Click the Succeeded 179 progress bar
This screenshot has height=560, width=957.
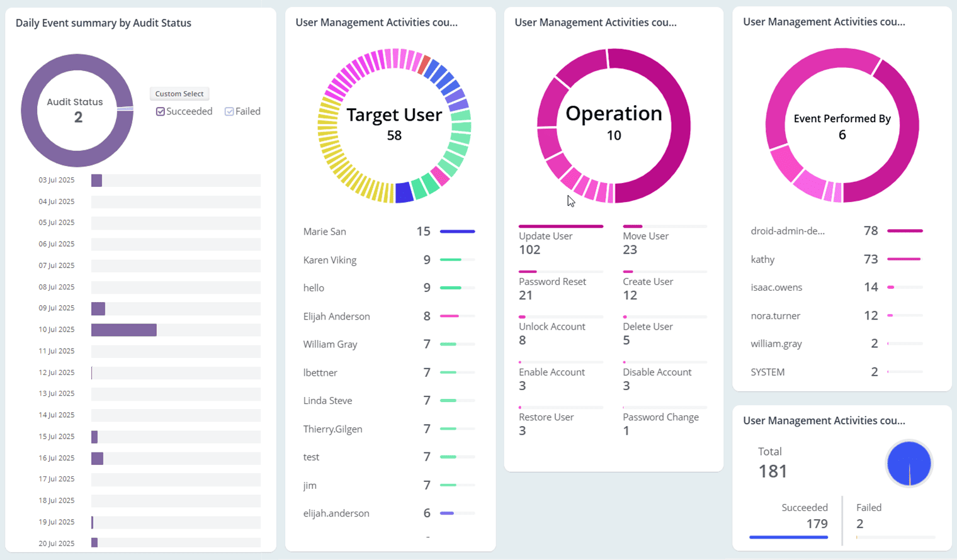pyautogui.click(x=788, y=537)
